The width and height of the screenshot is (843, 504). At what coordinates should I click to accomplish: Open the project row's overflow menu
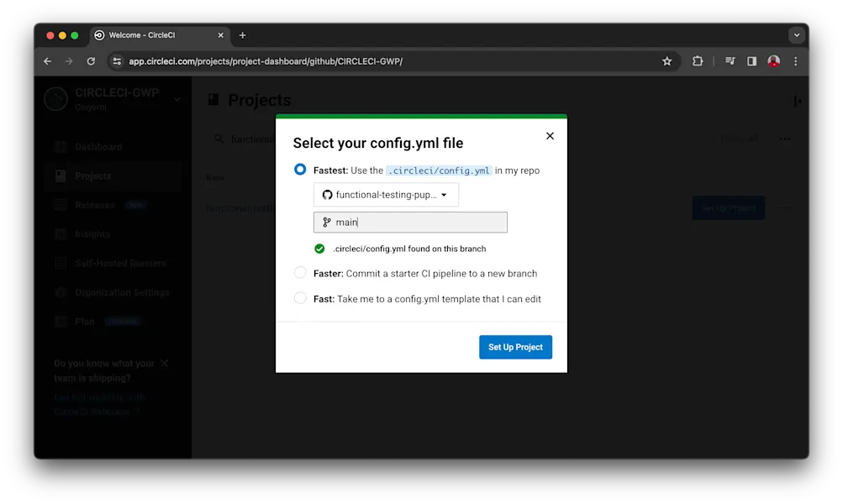(x=784, y=208)
